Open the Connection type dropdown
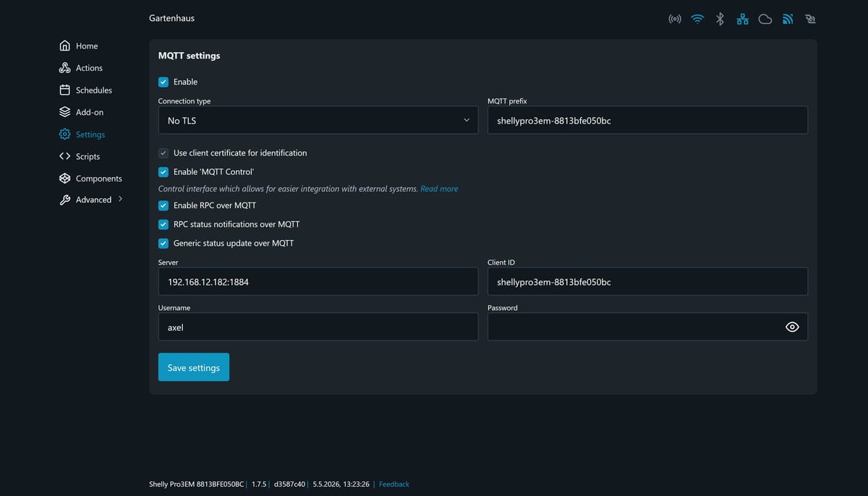Viewport: 868px width, 496px height. point(318,120)
